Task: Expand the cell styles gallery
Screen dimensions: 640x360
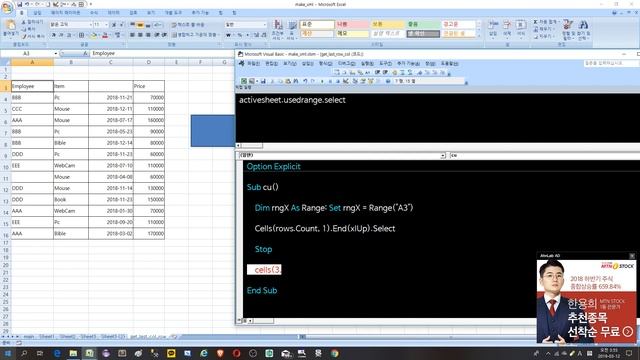Action: 479,36
